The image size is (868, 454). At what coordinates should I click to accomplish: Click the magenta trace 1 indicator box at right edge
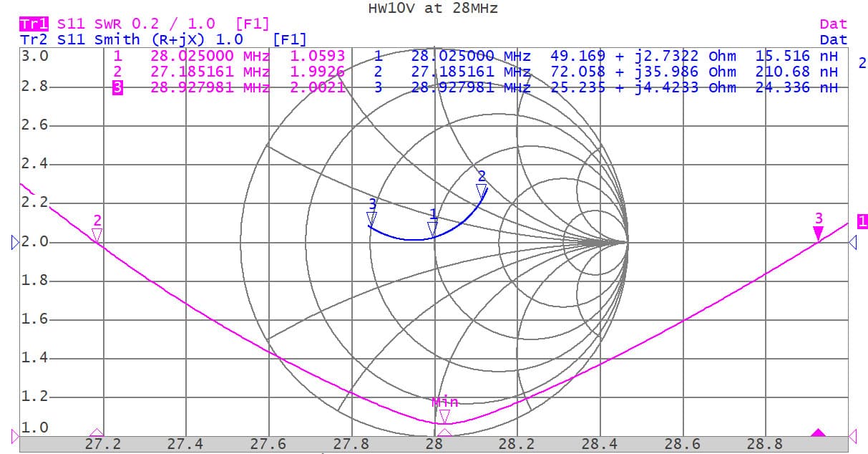(862, 222)
